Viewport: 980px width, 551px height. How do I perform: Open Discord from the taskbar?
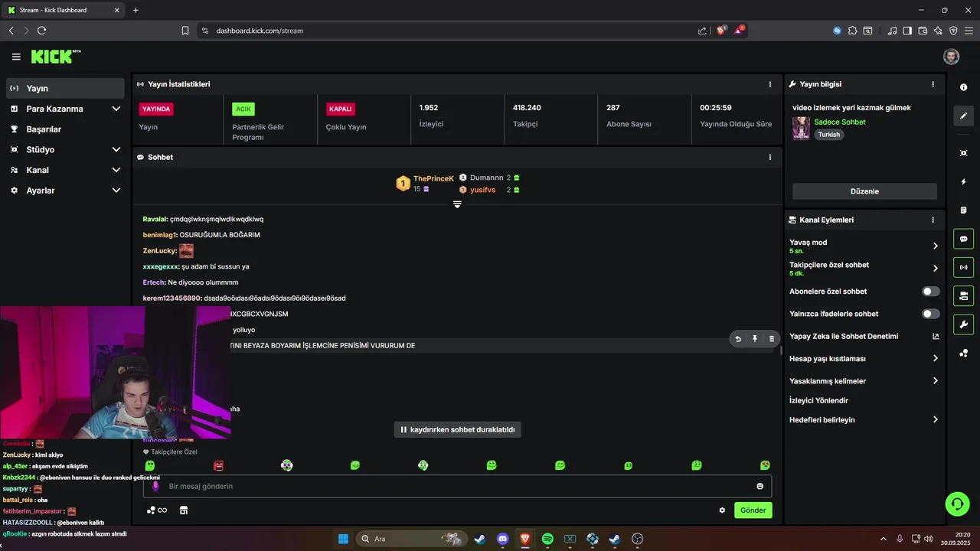click(502, 539)
